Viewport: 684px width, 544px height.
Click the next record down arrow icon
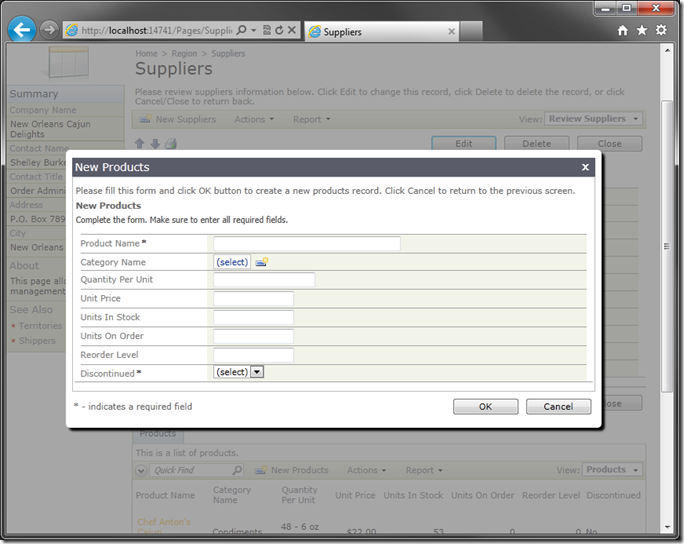click(x=155, y=144)
